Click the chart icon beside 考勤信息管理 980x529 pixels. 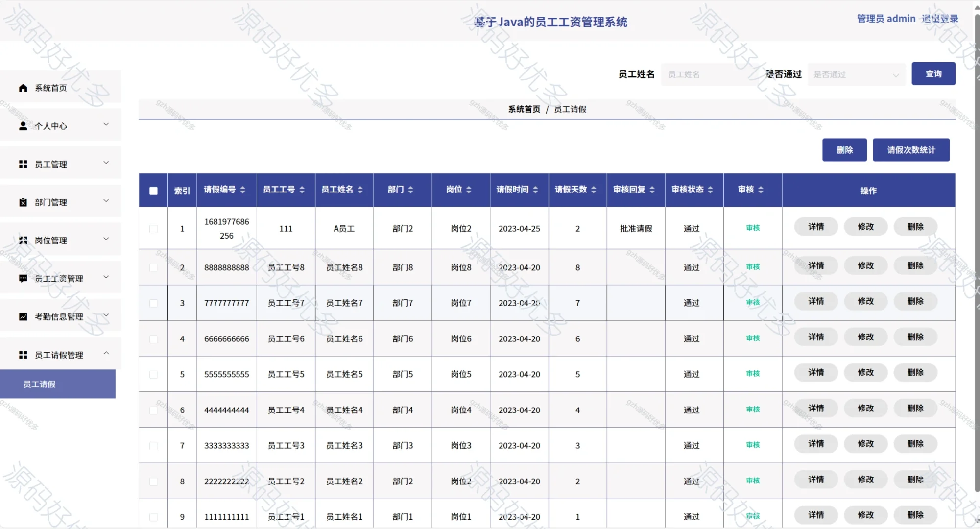click(22, 316)
